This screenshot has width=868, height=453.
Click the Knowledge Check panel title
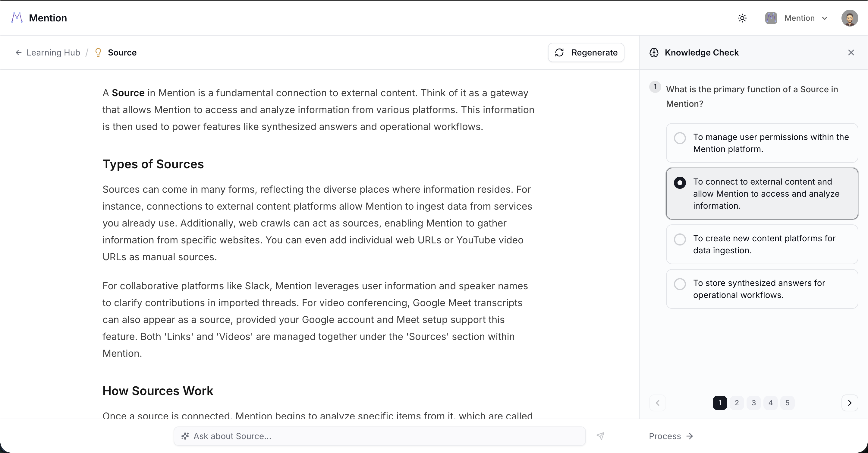pos(702,52)
